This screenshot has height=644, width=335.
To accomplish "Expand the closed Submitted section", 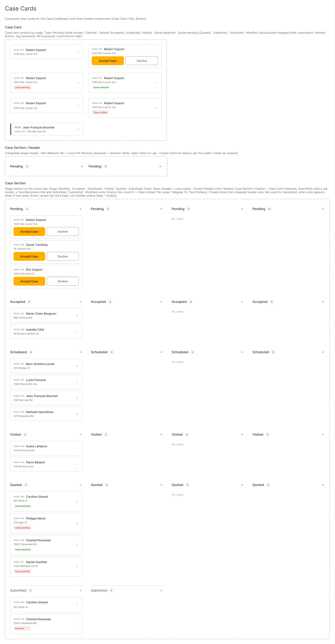I will click(x=161, y=590).
